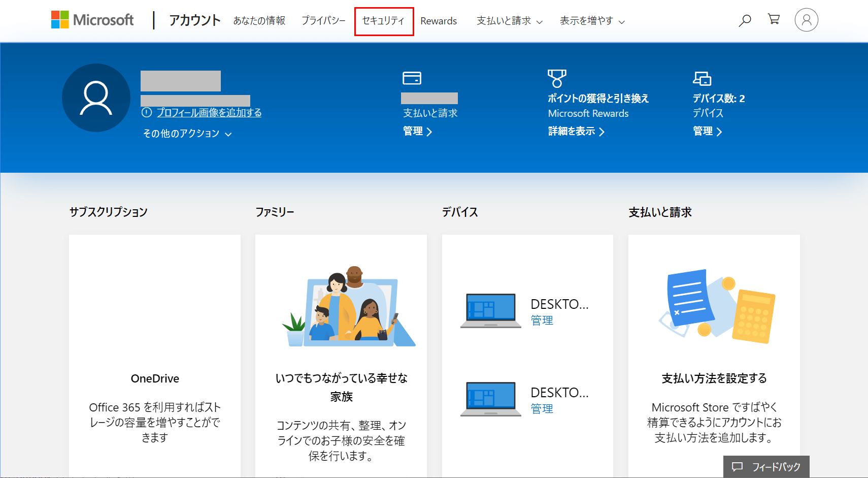This screenshot has width=868, height=478.
Task: Click the credit card payment icon
Action: 412,78
